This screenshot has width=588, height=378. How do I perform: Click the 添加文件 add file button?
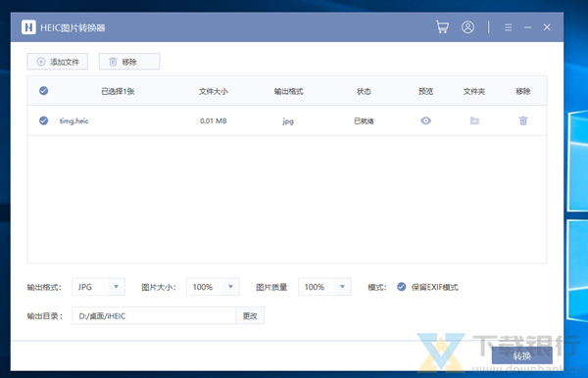tap(58, 62)
